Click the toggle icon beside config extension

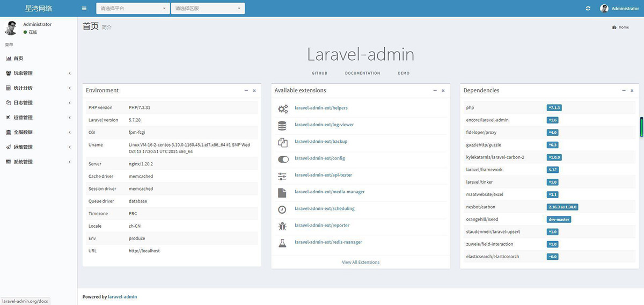[x=283, y=159]
